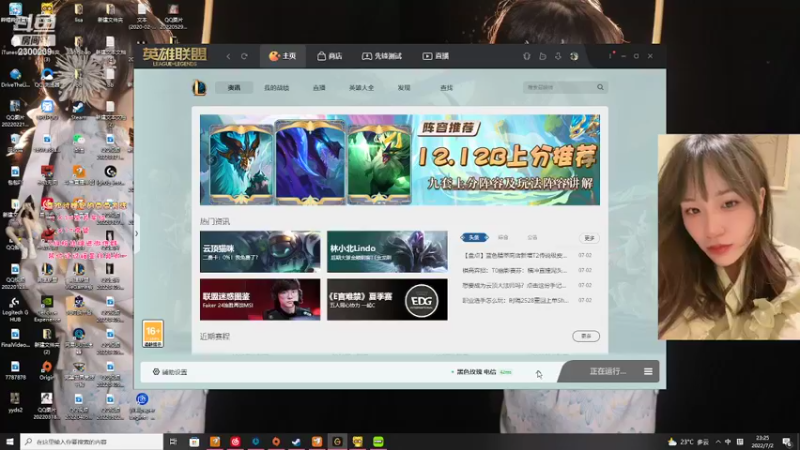This screenshot has height=450, width=800.
Task: Open the Steam desktop shortcut
Action: [78, 110]
